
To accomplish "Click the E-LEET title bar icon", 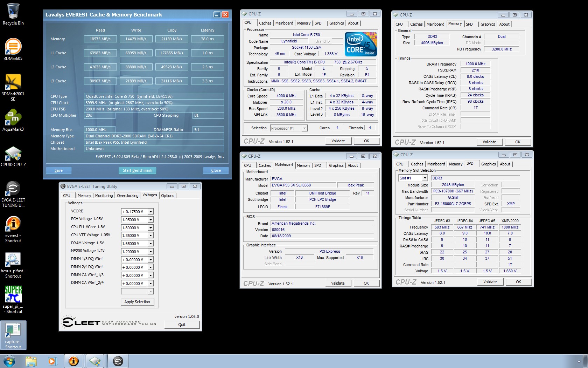I will pos(63,186).
